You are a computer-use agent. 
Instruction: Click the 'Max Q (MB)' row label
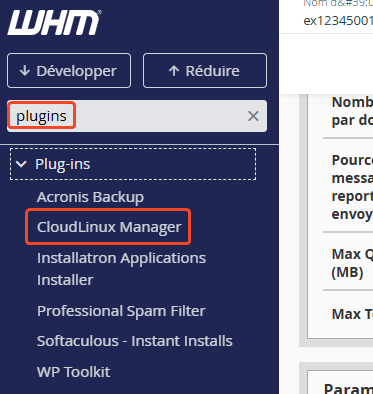(352, 263)
